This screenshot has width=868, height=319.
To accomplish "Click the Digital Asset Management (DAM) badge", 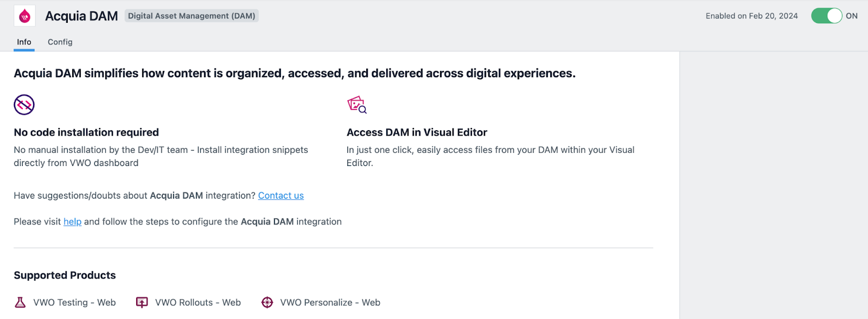I will [192, 16].
